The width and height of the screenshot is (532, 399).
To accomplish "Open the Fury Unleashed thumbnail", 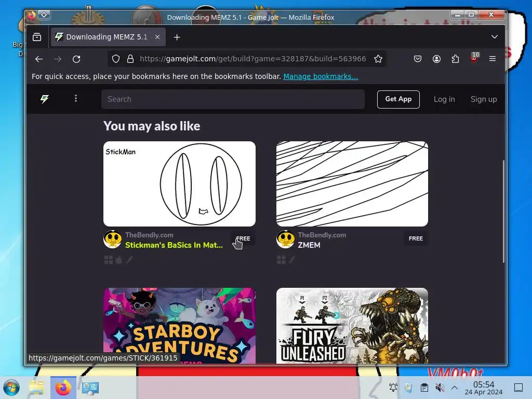I will click(352, 326).
